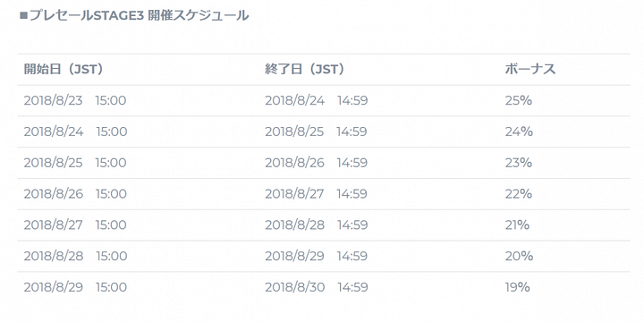Select the 終了日（JST） column header
Screen dimensions: 644x322
tap(305, 70)
